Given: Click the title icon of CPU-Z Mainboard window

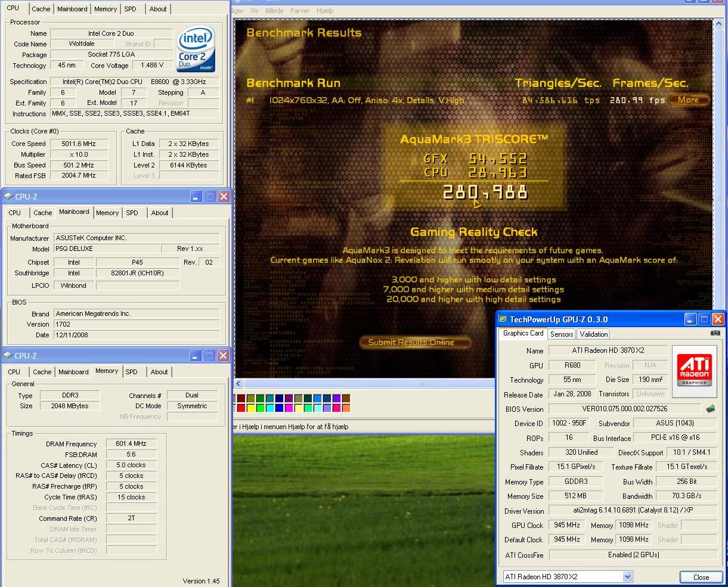Looking at the screenshot, I should point(8,196).
